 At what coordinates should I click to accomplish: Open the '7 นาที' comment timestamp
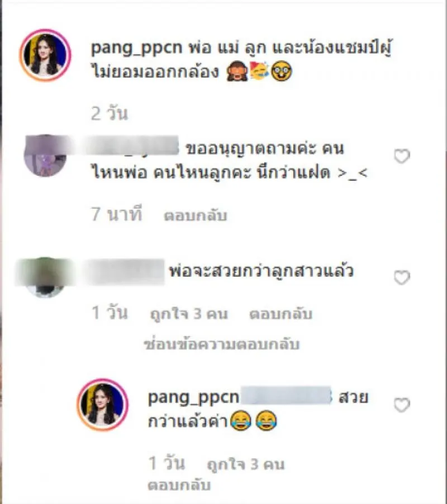pos(116,214)
